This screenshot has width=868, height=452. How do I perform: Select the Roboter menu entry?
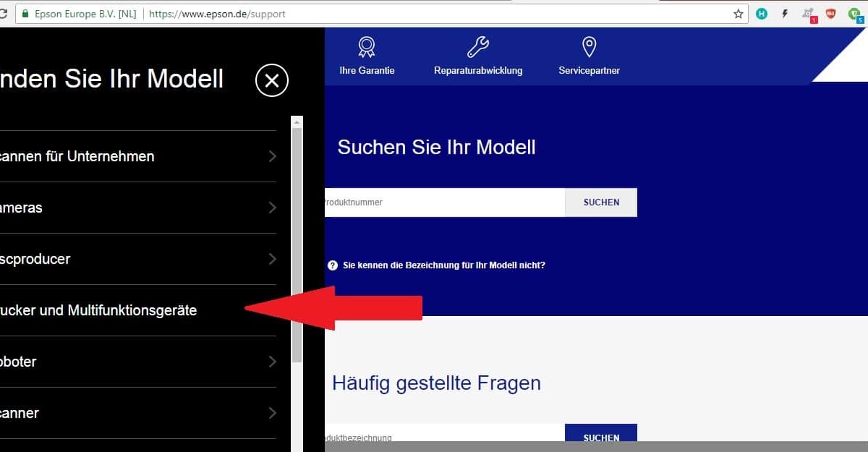pyautogui.click(x=138, y=362)
